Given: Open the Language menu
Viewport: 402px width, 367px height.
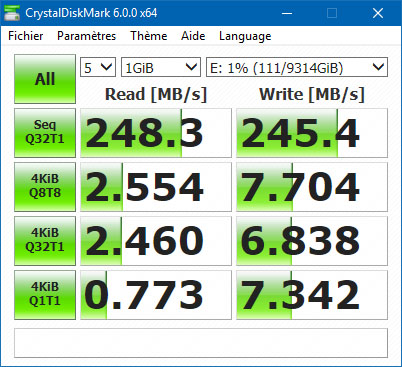Looking at the screenshot, I should pos(245,36).
